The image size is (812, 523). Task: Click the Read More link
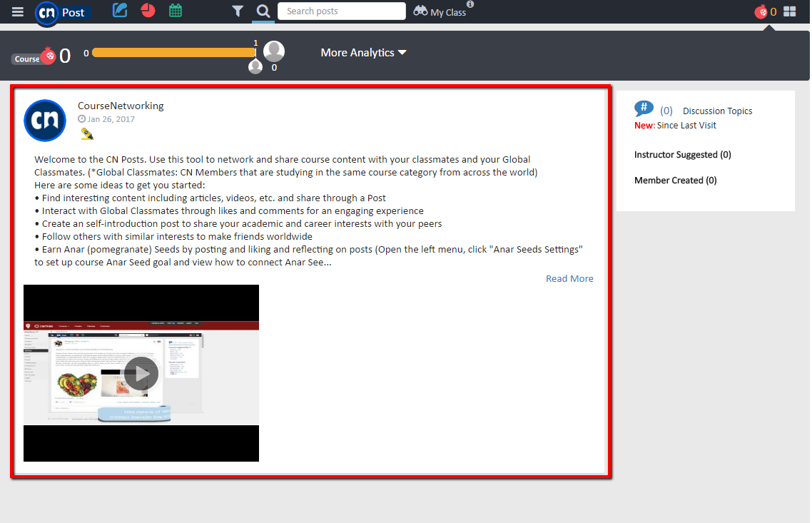pos(569,278)
